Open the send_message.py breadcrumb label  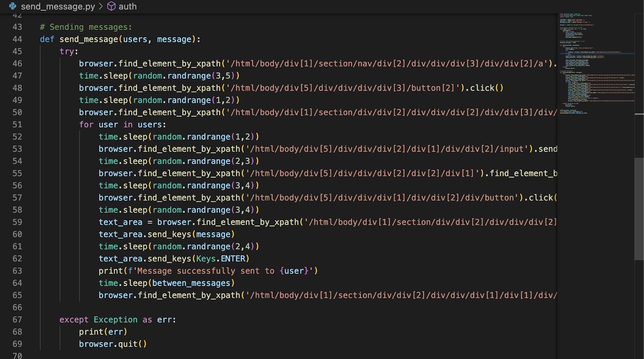[58, 6]
